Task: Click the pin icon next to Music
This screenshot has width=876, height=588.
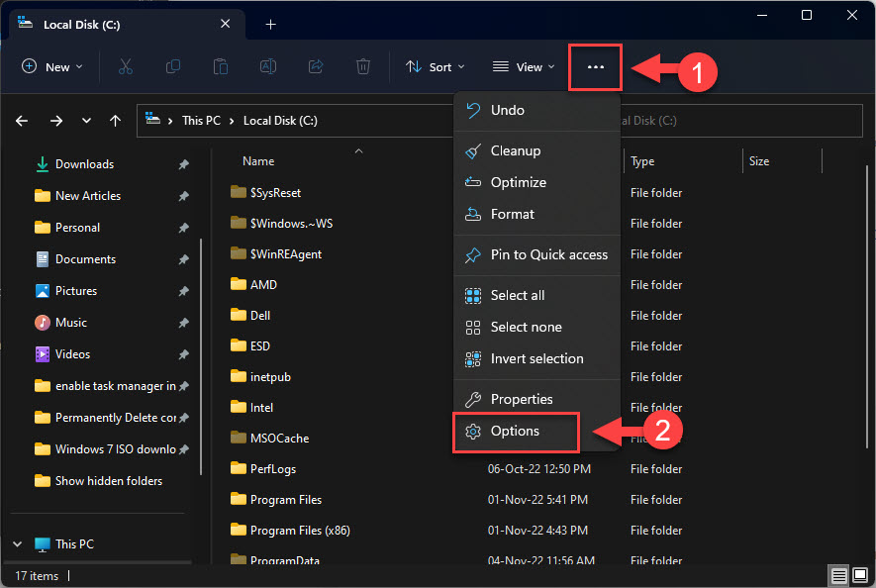Action: point(184,323)
